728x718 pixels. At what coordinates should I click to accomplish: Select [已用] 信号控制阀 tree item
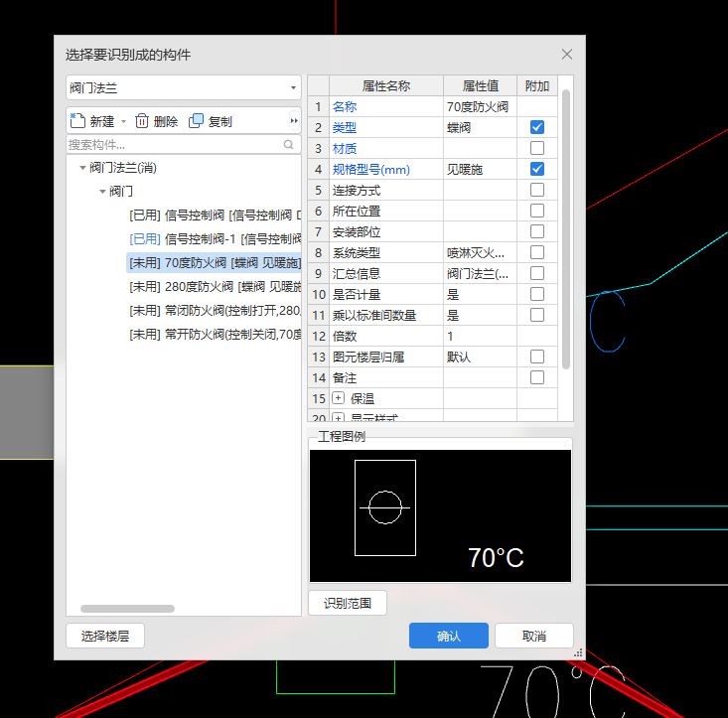coord(216,215)
